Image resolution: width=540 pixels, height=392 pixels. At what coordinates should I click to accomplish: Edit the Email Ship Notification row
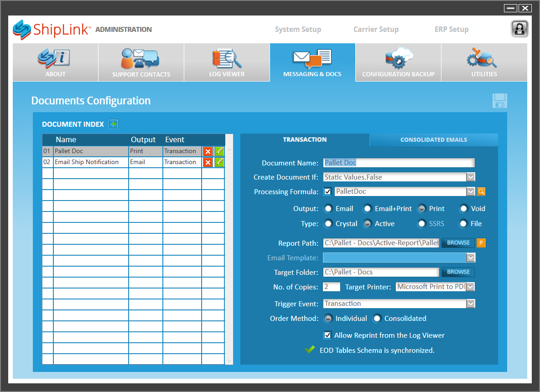click(x=219, y=162)
